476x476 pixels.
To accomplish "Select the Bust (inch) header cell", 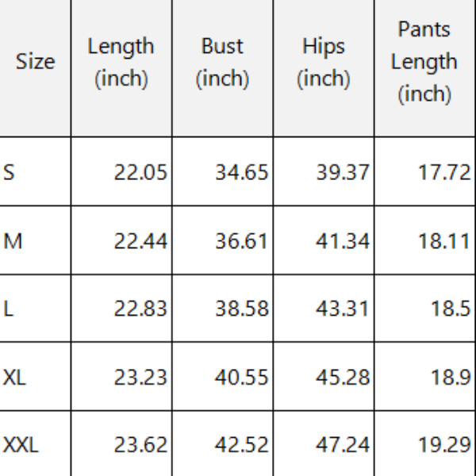I will click(x=222, y=68).
